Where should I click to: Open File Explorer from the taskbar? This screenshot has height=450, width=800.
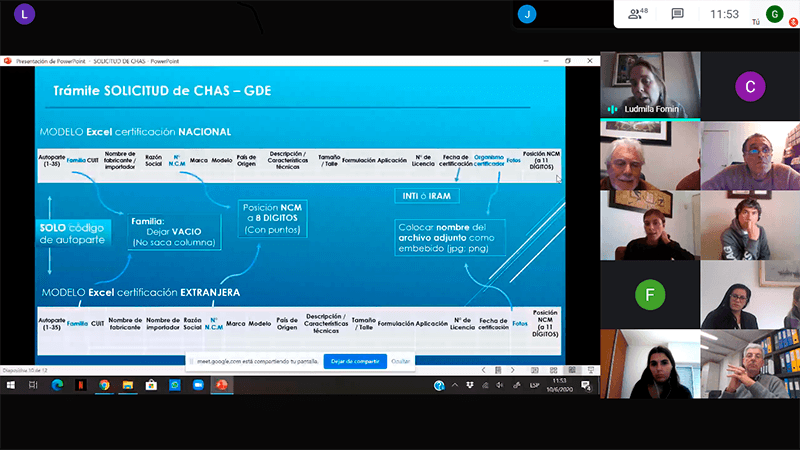pos(128,385)
